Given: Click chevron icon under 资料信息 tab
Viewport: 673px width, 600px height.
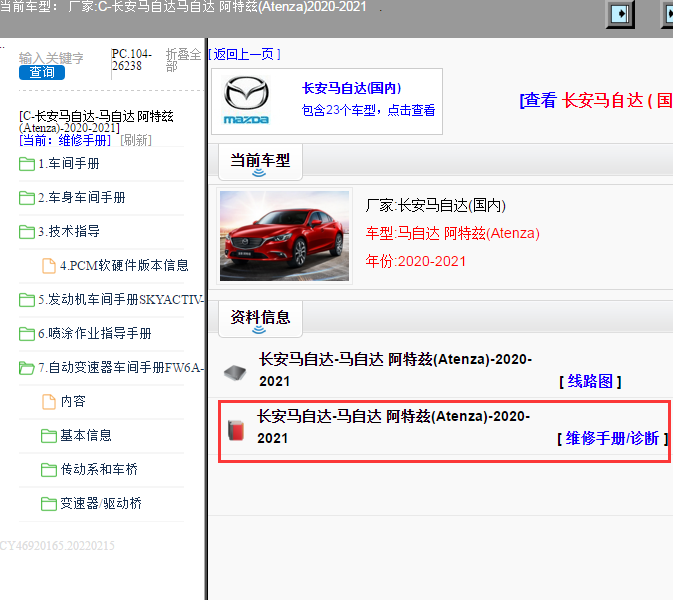Looking at the screenshot, I should click(x=259, y=330).
